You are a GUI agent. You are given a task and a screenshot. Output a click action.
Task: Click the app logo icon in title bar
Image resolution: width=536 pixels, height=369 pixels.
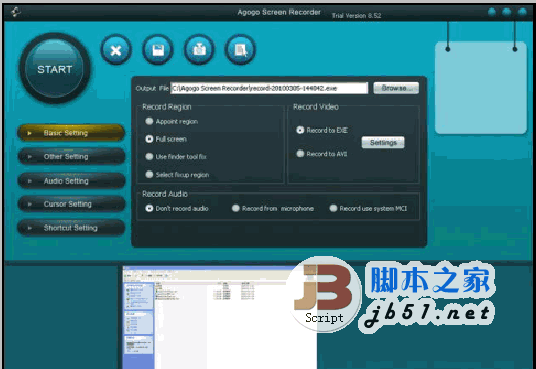(x=15, y=12)
